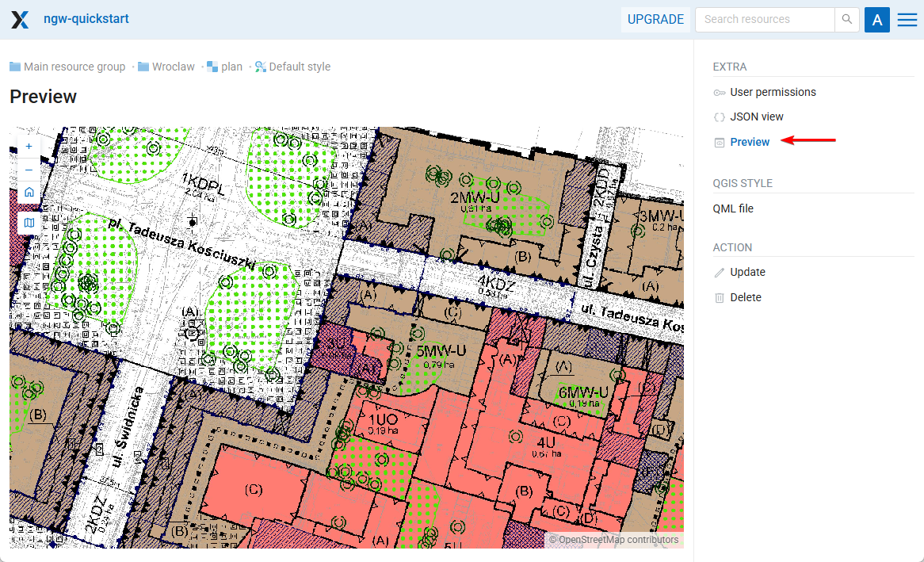Download the QML file

pos(733,208)
